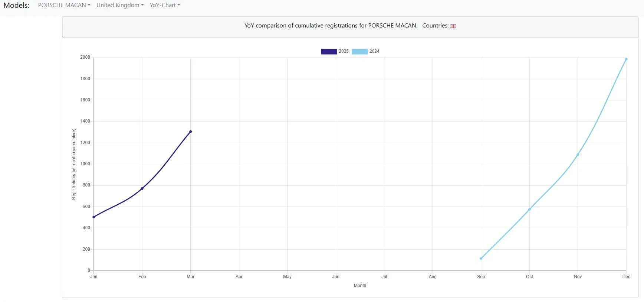Select the 2025 February data point

(142, 189)
